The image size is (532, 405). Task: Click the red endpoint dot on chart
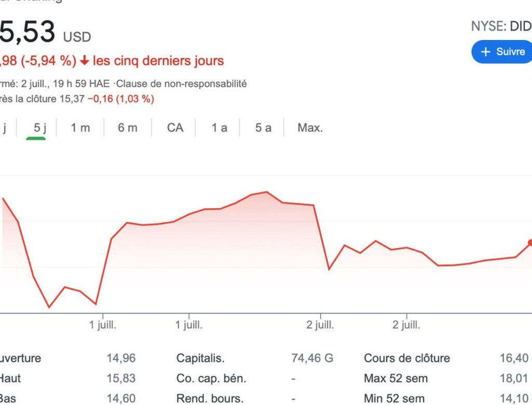pyautogui.click(x=530, y=242)
